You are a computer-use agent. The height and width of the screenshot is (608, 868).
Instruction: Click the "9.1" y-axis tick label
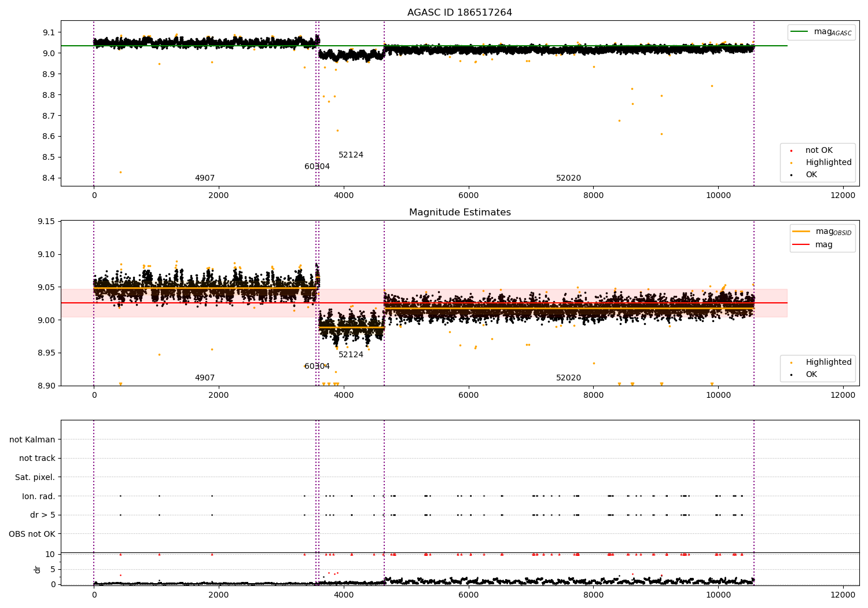tap(49, 32)
